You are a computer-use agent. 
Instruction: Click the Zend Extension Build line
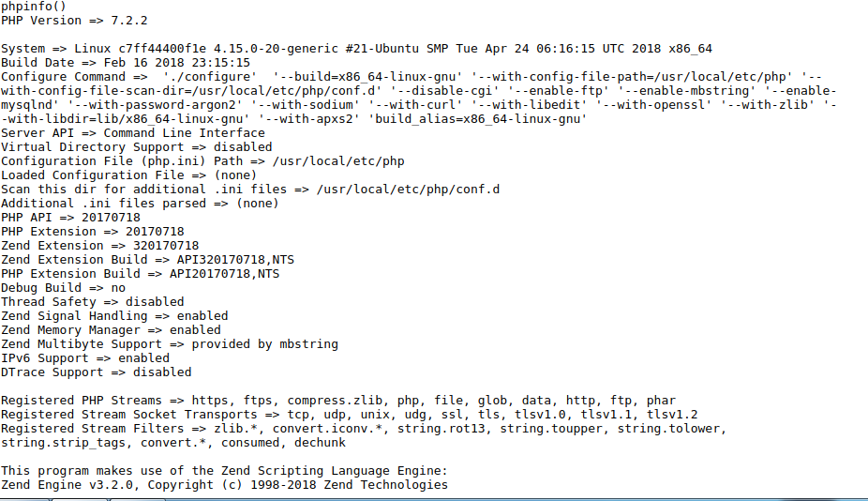[x=148, y=260]
